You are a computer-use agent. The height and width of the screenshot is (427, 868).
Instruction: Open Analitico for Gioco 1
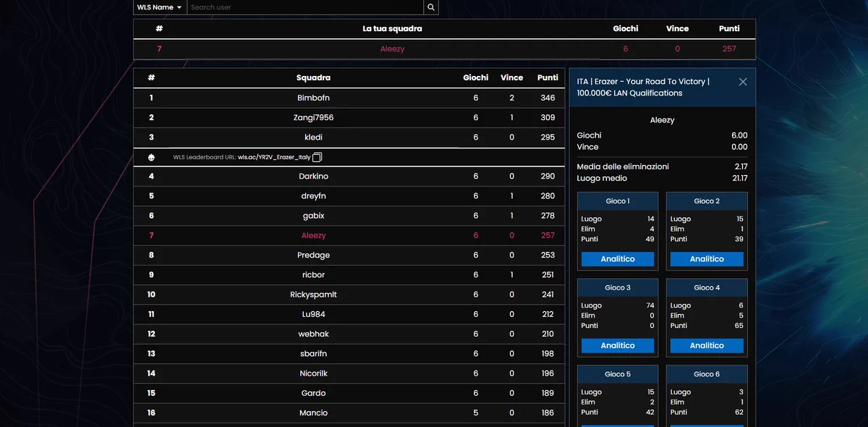(x=618, y=259)
